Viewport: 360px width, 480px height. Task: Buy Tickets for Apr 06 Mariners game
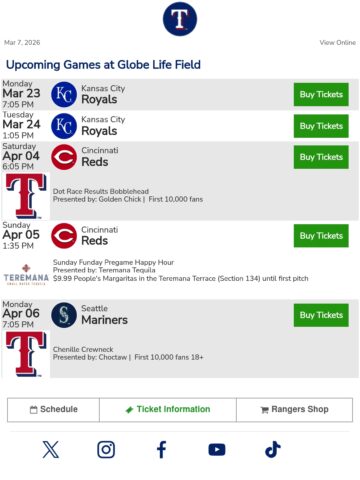321,315
